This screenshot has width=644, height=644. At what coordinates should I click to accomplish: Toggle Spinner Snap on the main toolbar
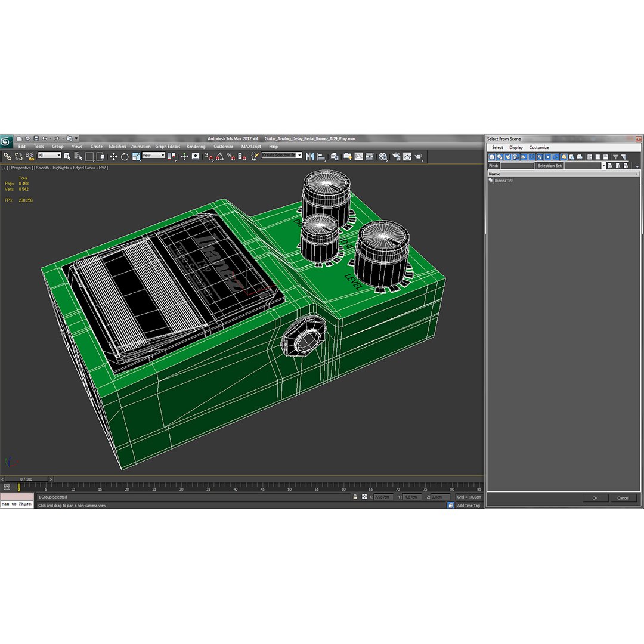pyautogui.click(x=242, y=156)
